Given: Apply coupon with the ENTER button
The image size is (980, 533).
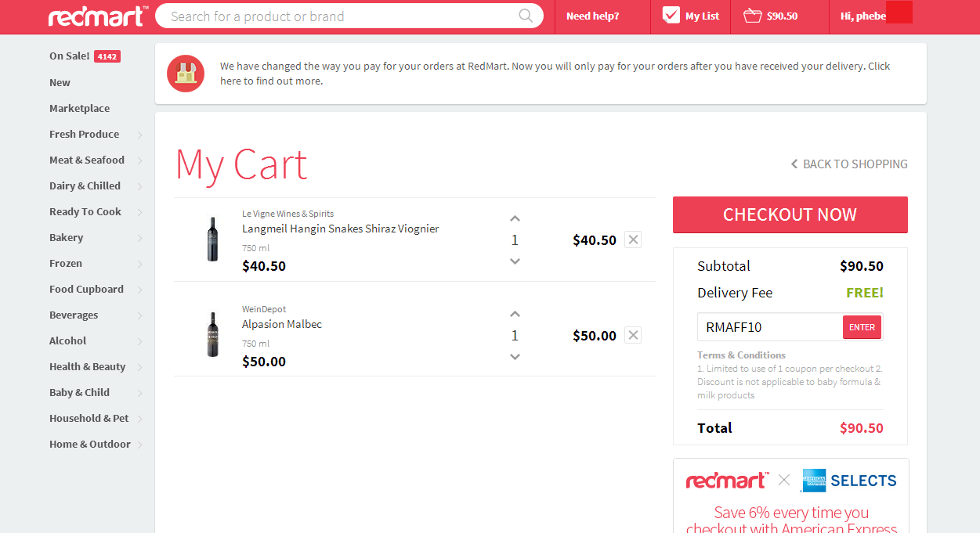Looking at the screenshot, I should (862, 327).
